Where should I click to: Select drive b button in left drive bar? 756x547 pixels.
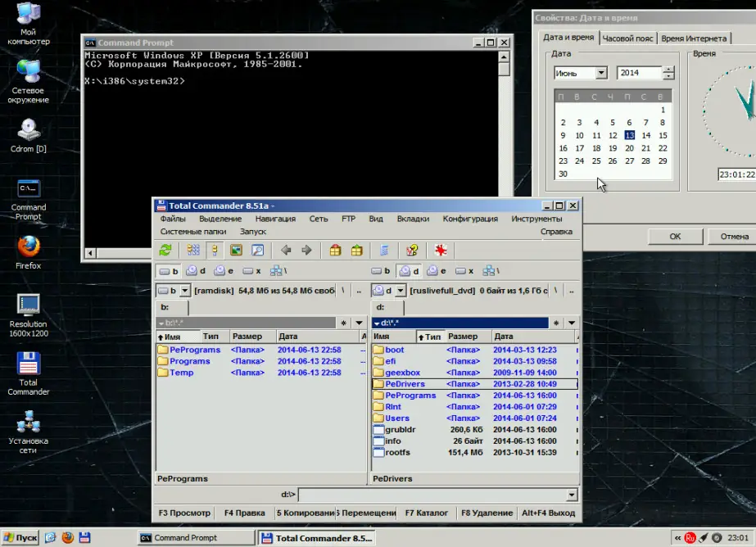[x=169, y=271]
